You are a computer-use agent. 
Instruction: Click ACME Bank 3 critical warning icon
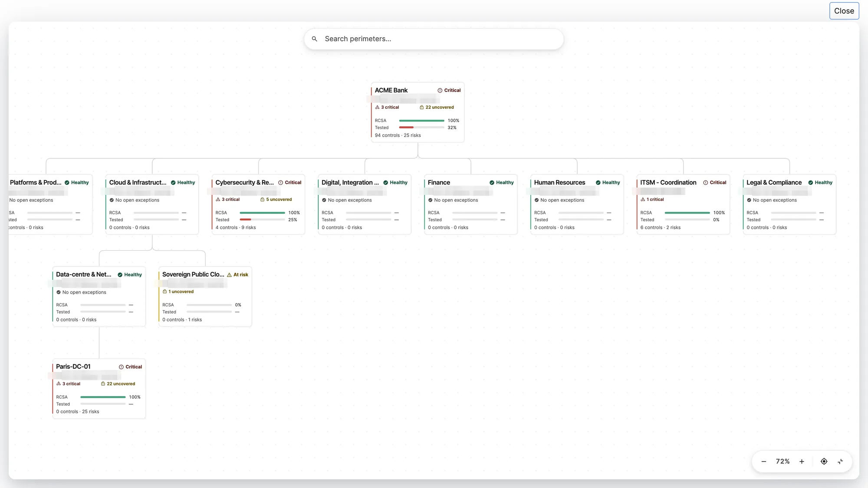pyautogui.click(x=377, y=107)
